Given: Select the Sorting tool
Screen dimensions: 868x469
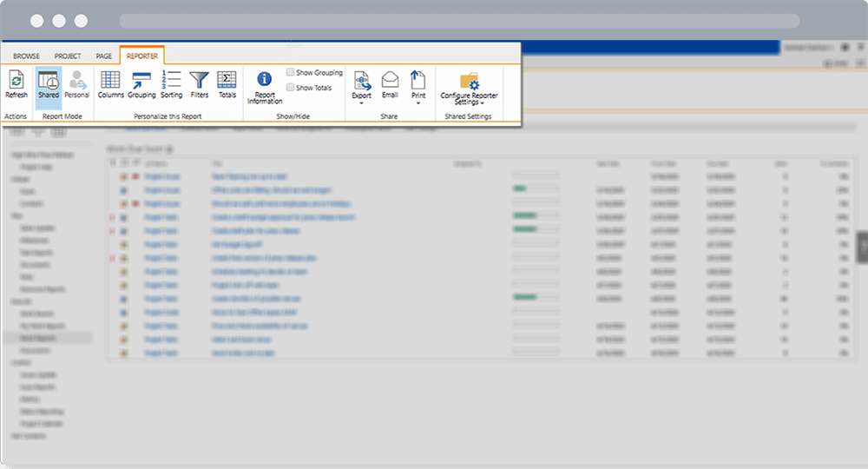Looking at the screenshot, I should pyautogui.click(x=172, y=84).
